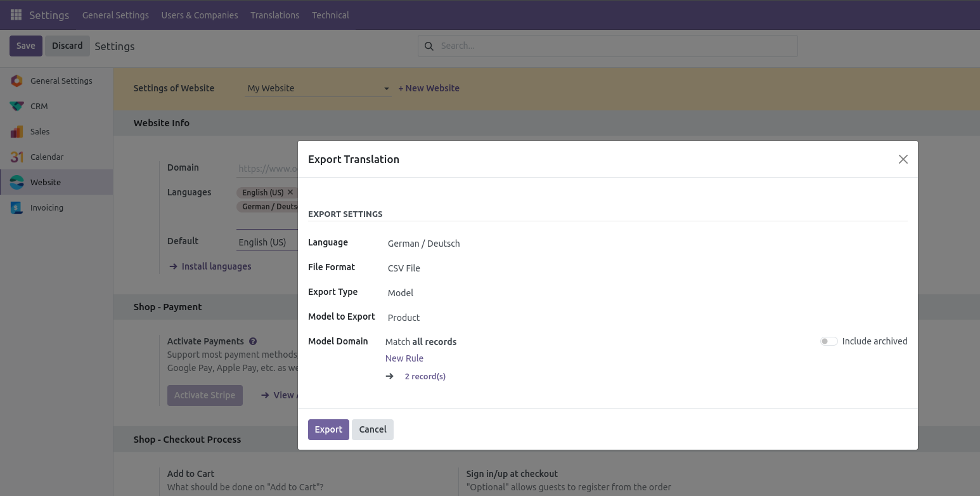Click the Invoicing sidebar icon
Viewport: 980px width, 496px height.
pyautogui.click(x=17, y=207)
